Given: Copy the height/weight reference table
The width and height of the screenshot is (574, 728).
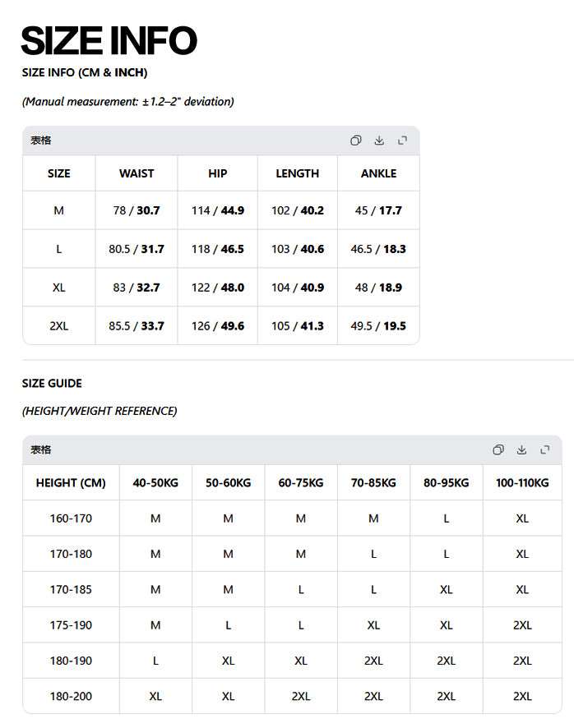Looking at the screenshot, I should [x=498, y=449].
